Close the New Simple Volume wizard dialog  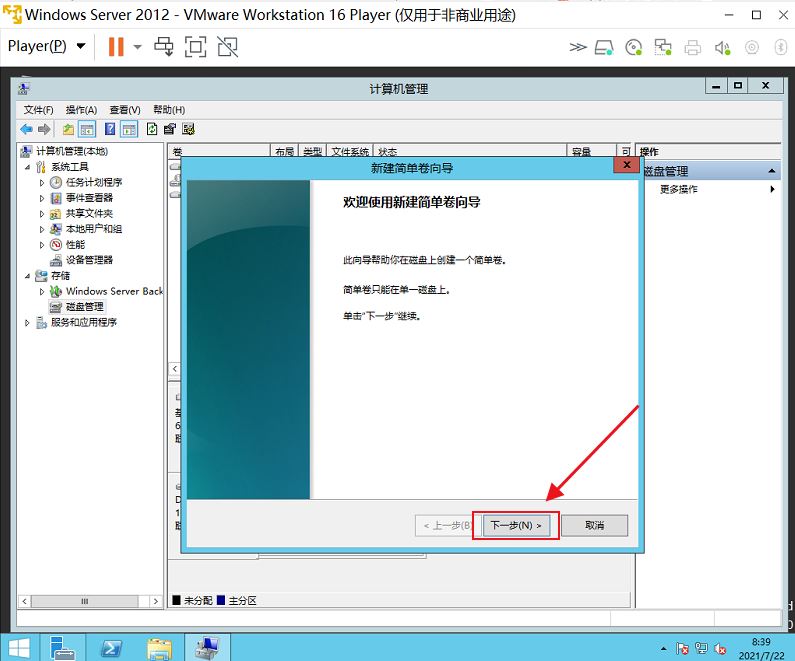click(x=626, y=165)
